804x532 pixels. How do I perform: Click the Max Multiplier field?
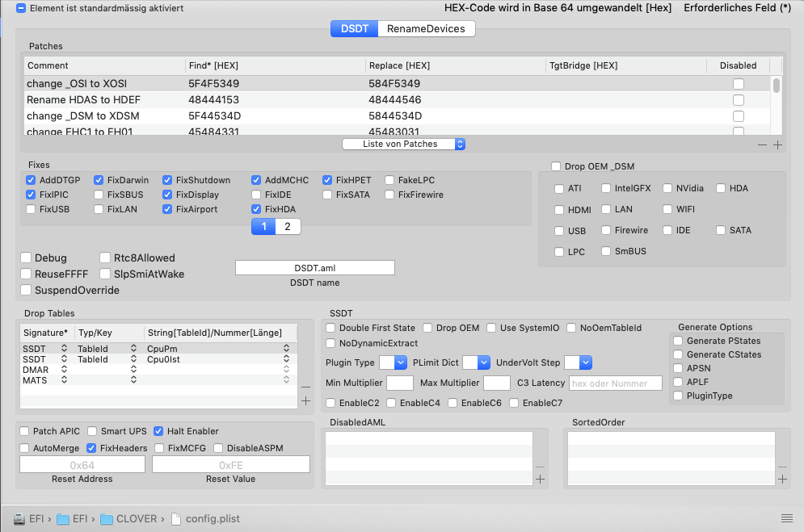tap(497, 383)
